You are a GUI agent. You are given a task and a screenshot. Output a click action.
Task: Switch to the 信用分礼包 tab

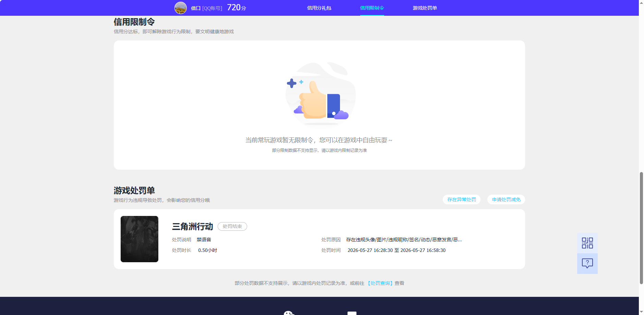[x=319, y=8]
